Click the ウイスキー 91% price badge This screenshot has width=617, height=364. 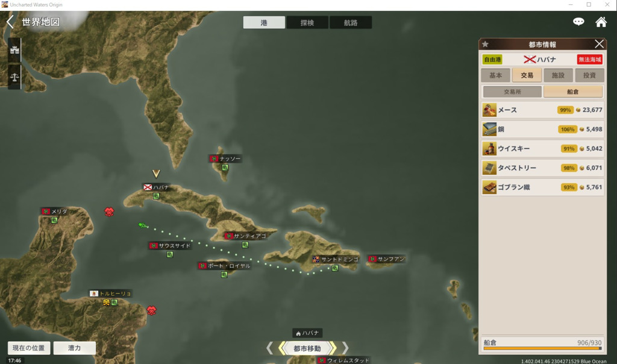click(569, 148)
